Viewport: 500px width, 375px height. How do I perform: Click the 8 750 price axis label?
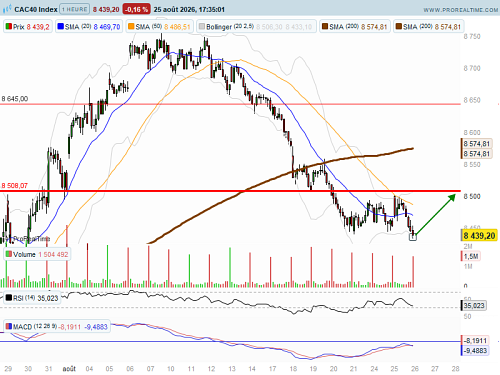[472, 36]
